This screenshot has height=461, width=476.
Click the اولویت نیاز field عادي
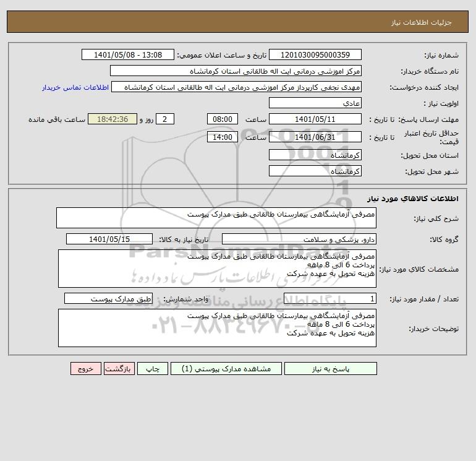315,103
